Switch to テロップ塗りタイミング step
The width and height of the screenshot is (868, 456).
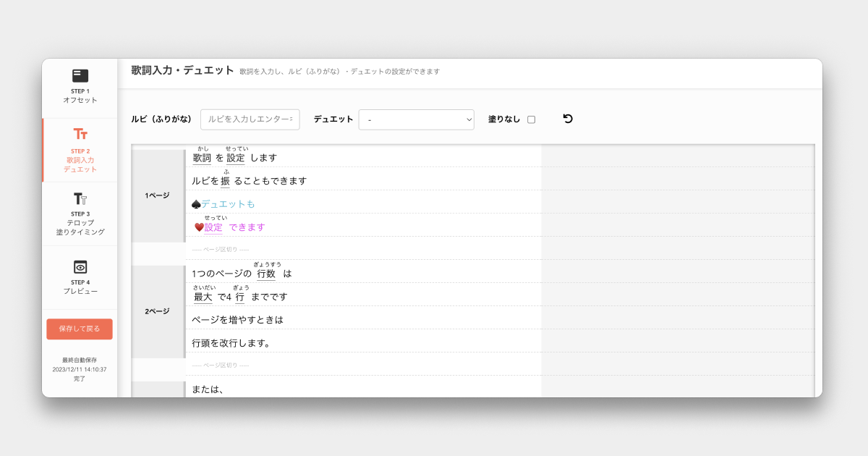(80, 228)
